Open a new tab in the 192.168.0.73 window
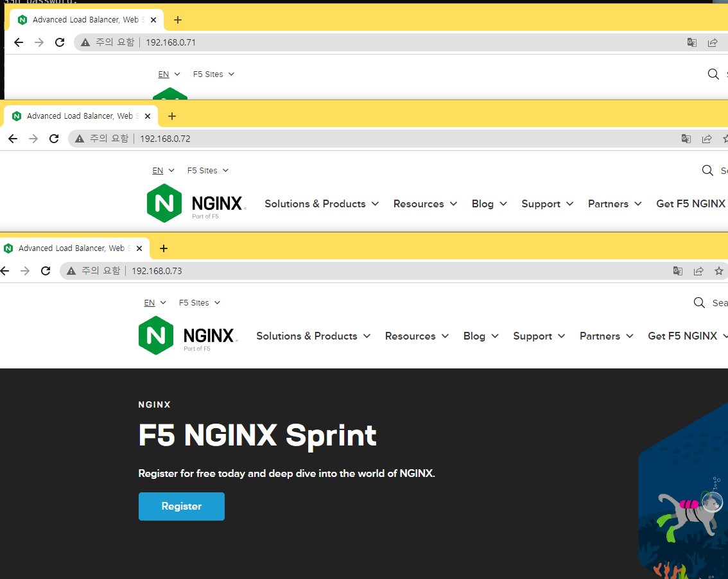This screenshot has width=728, height=579. pyautogui.click(x=164, y=248)
